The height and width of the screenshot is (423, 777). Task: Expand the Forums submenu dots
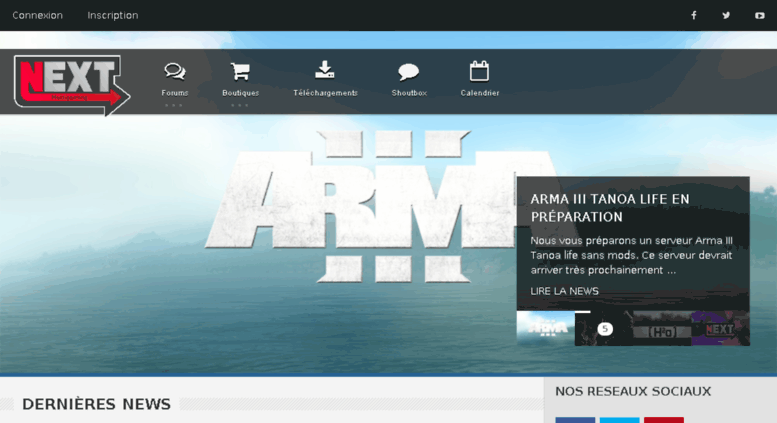(174, 105)
